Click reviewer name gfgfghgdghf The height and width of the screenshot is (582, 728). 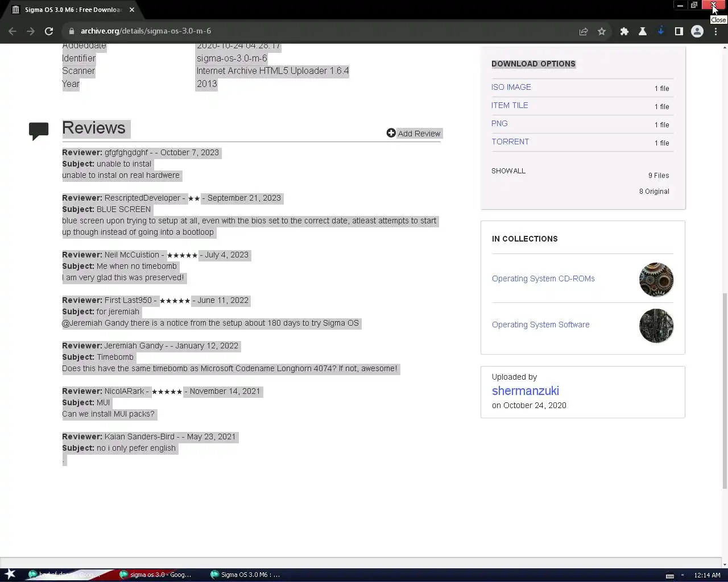point(126,152)
